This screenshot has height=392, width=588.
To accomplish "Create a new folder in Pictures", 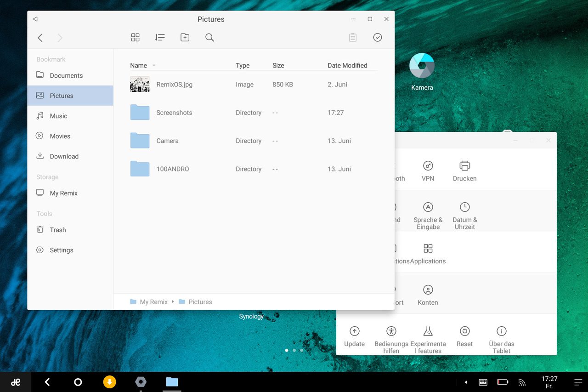I will [x=185, y=38].
